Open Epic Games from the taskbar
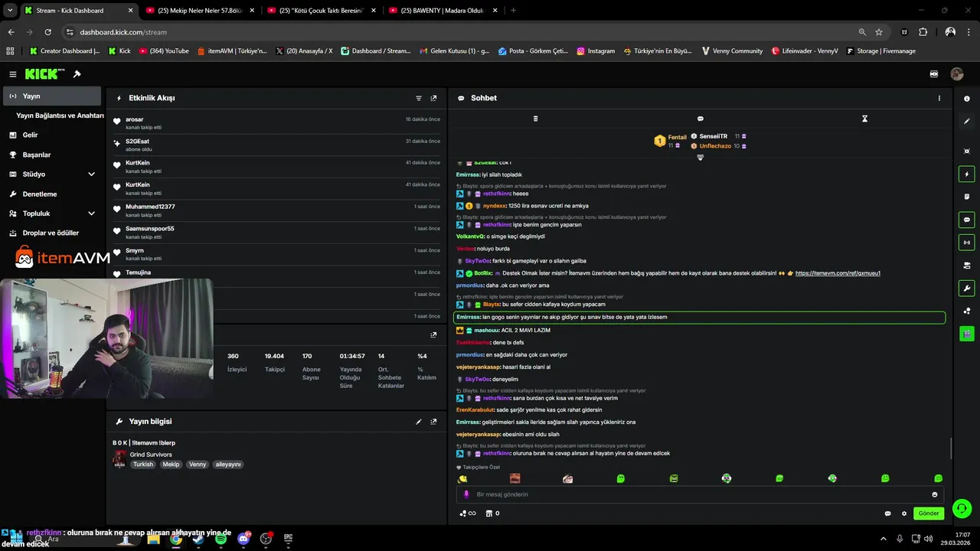980x551 pixels. [288, 539]
